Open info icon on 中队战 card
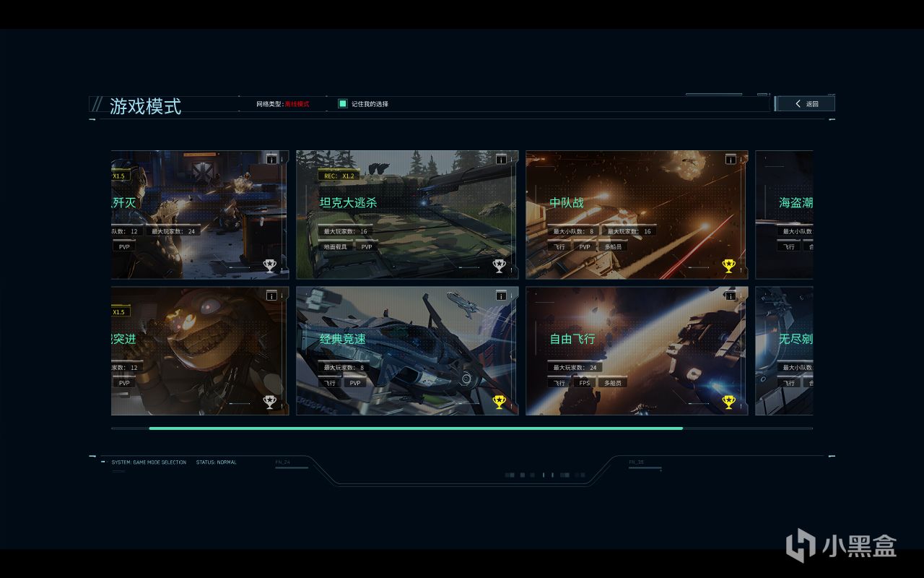The height and width of the screenshot is (578, 924). click(731, 160)
